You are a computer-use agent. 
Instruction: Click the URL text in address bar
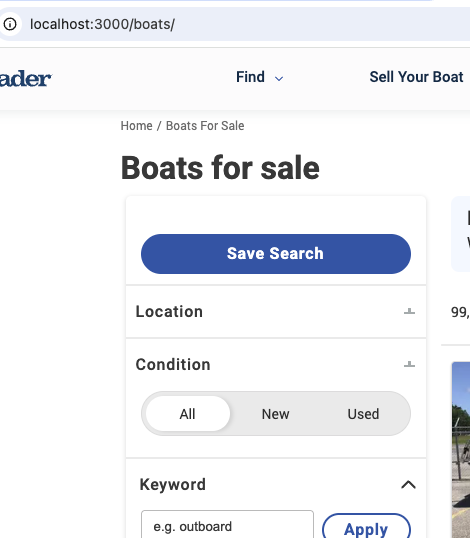coord(103,24)
